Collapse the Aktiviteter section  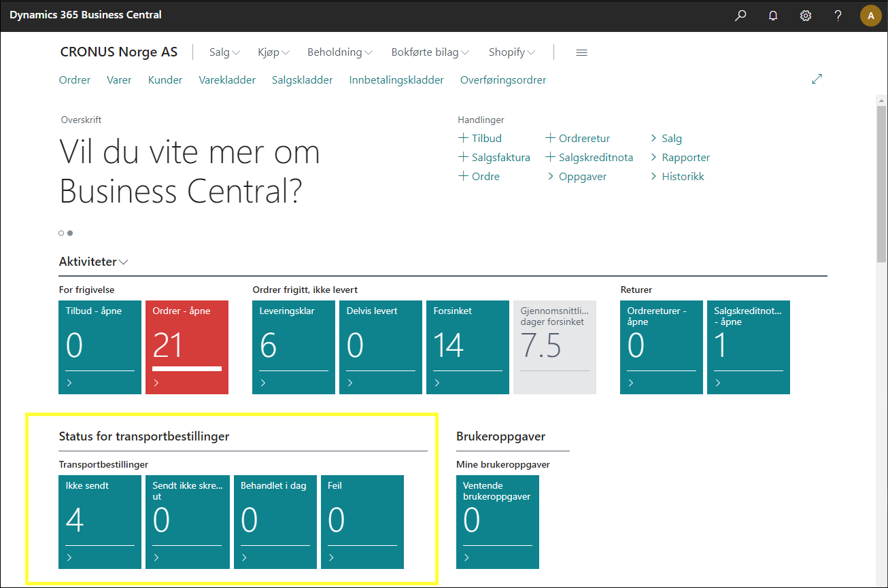94,262
